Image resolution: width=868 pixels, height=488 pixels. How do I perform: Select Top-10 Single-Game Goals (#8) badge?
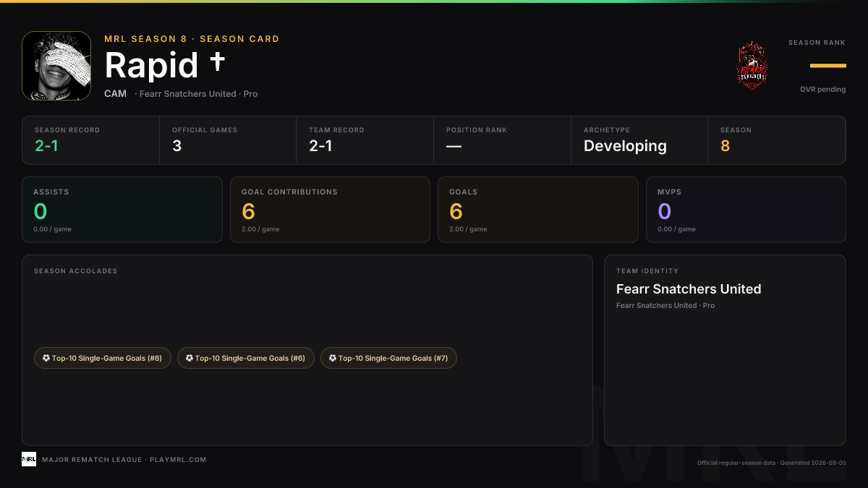103,358
